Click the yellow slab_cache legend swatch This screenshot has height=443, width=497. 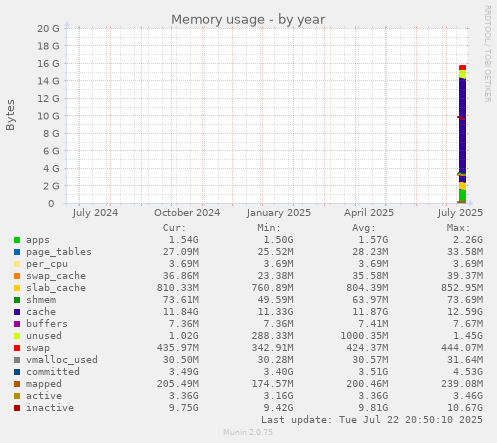(17, 288)
